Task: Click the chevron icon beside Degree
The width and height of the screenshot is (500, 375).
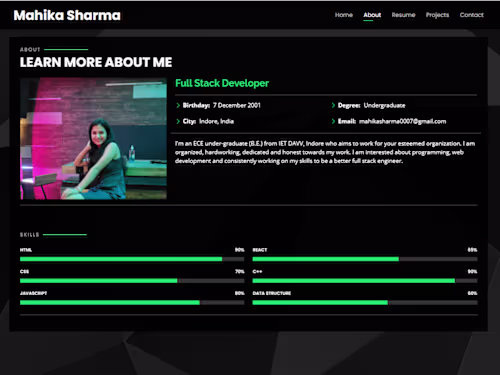Action: tap(333, 105)
